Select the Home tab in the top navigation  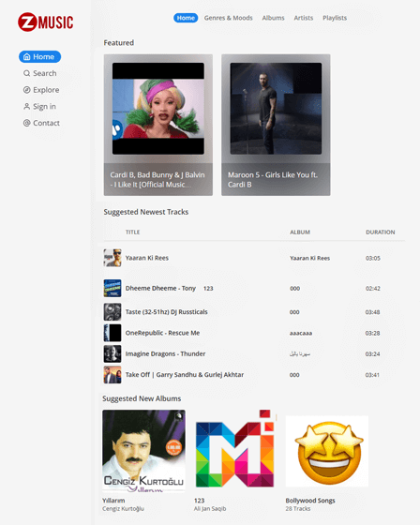click(x=186, y=18)
